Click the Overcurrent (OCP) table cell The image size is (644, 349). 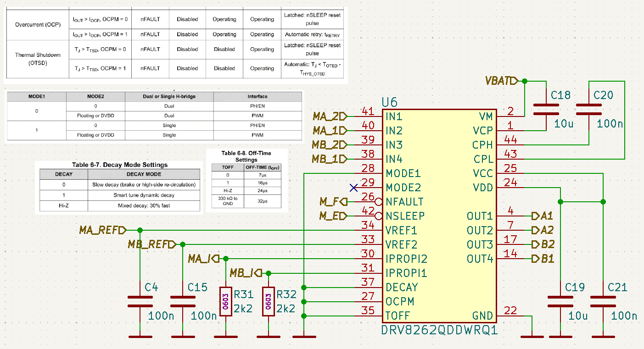click(x=38, y=25)
